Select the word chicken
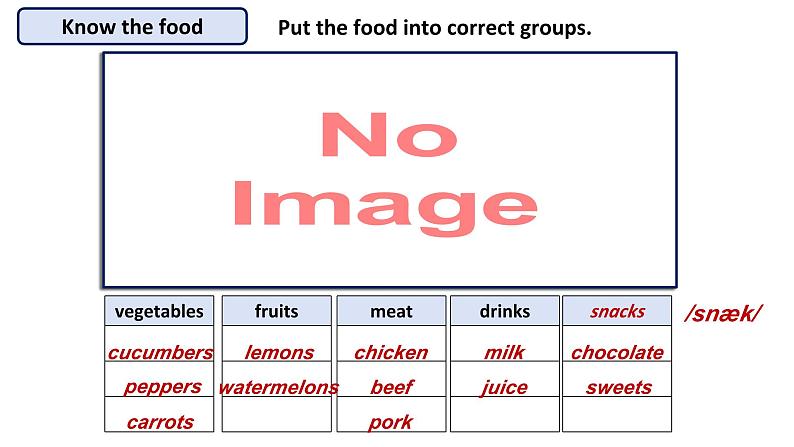The image size is (794, 447). click(x=391, y=352)
